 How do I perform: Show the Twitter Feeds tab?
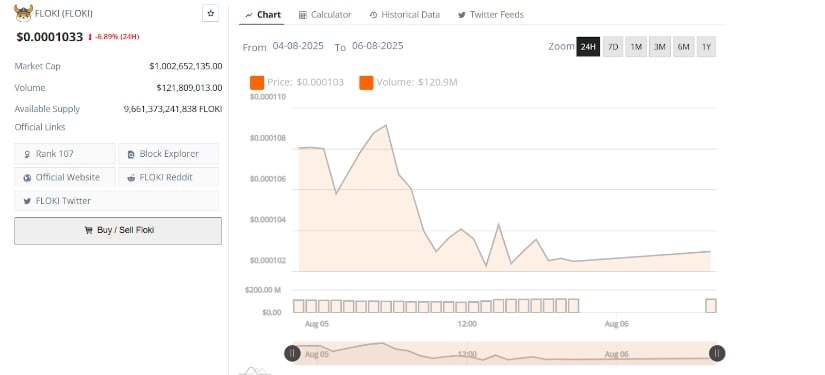point(490,15)
